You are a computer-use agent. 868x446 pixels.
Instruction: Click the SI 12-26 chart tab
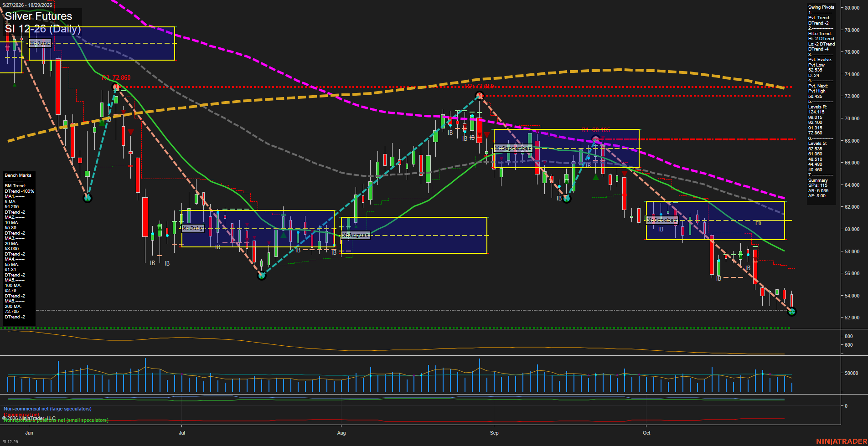click(x=10, y=441)
